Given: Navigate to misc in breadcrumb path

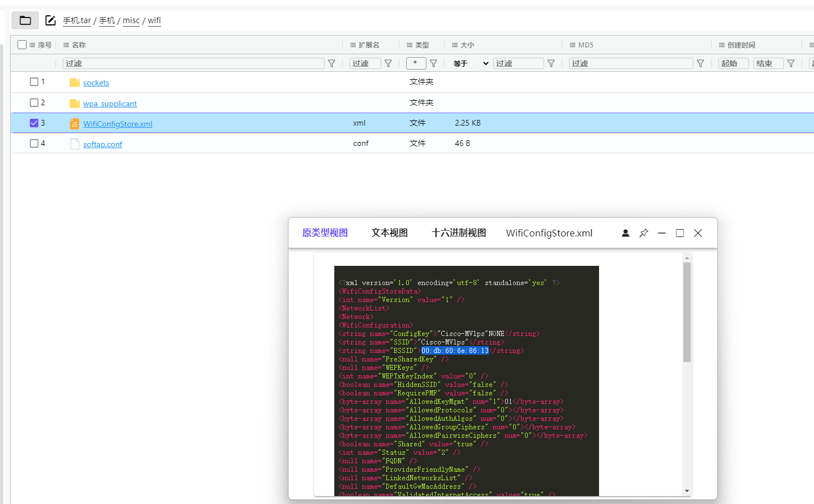Looking at the screenshot, I should click(x=131, y=20).
